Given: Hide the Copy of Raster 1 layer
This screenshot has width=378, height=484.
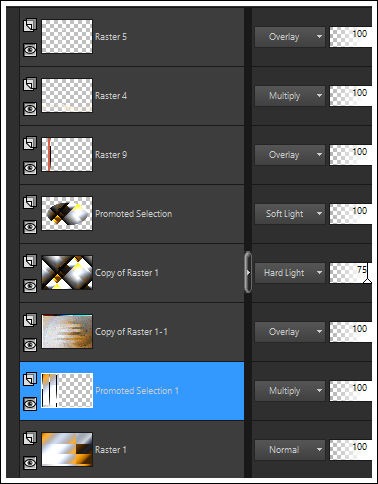Looking at the screenshot, I should pyautogui.click(x=30, y=286).
